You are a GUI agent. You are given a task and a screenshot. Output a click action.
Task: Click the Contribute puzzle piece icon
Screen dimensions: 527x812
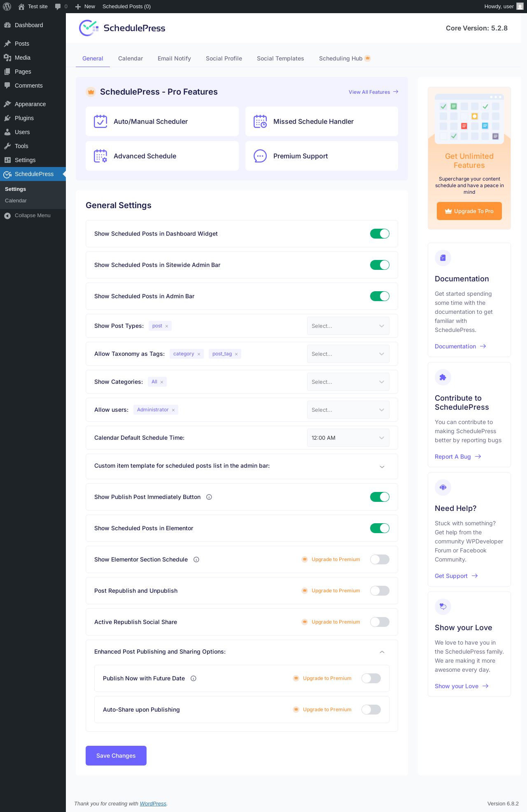[443, 377]
